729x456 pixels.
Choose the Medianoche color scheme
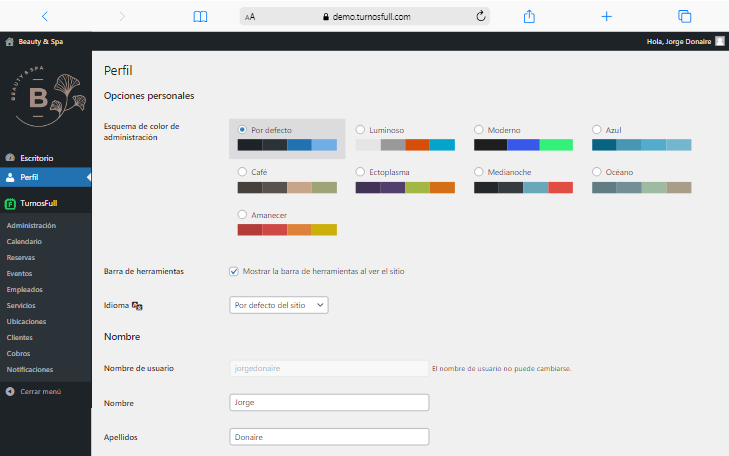480,172
